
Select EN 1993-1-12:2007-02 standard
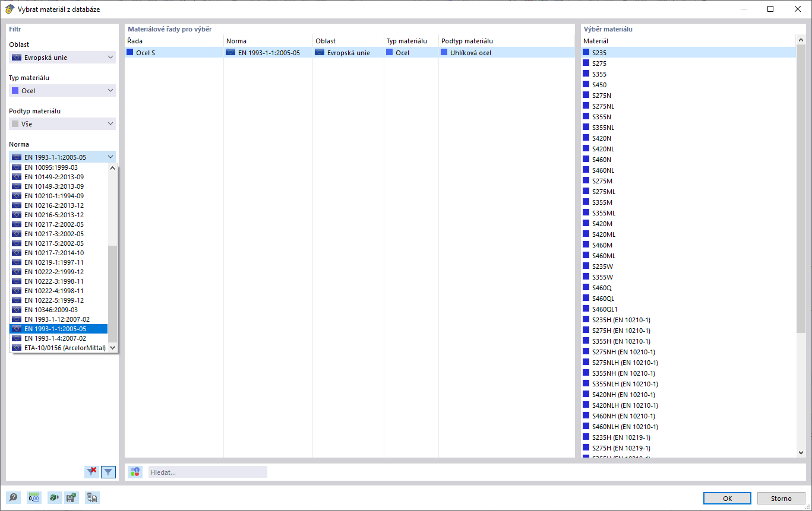(59, 319)
